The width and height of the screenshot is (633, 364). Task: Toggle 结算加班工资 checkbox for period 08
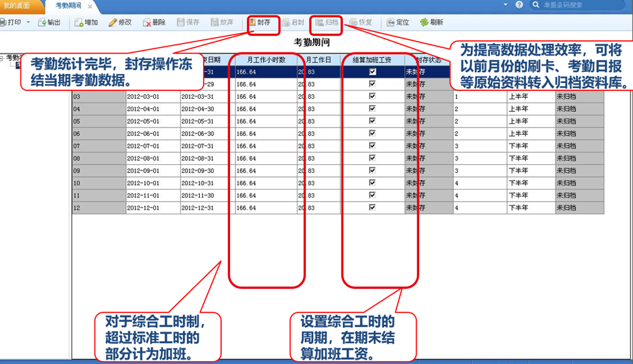pos(372,158)
